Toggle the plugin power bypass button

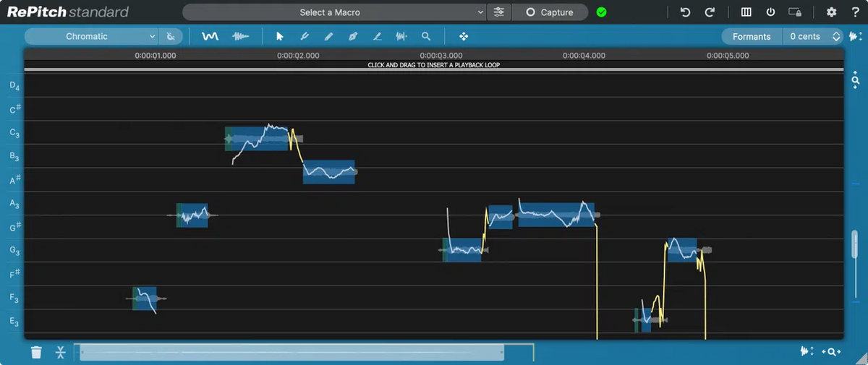point(770,12)
